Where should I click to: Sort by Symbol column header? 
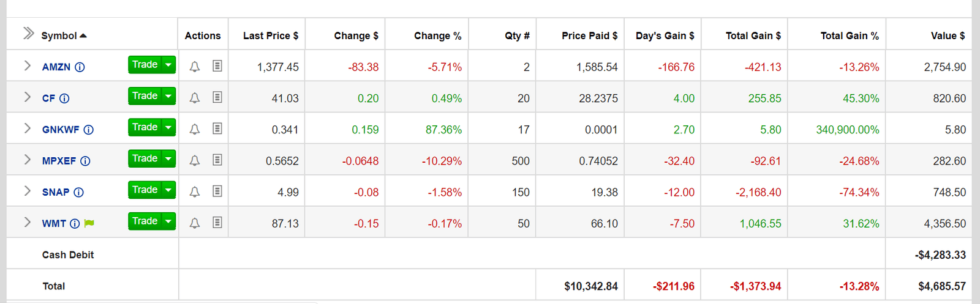coord(64,36)
